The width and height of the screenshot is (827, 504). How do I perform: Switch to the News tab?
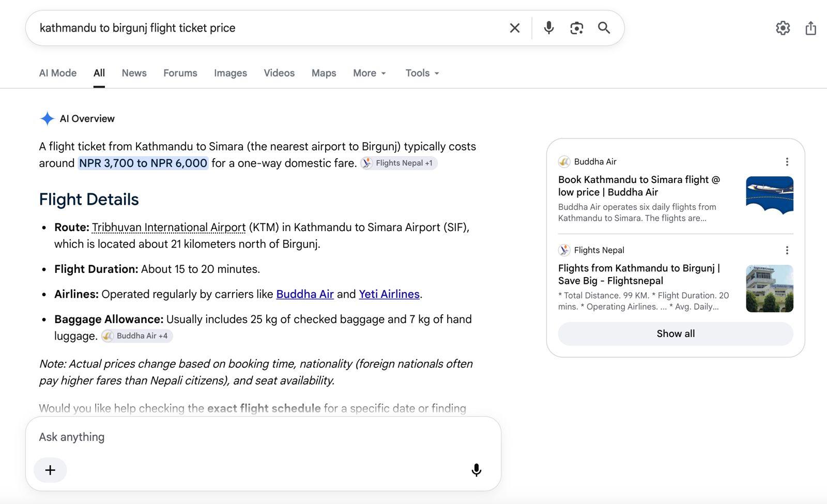134,73
